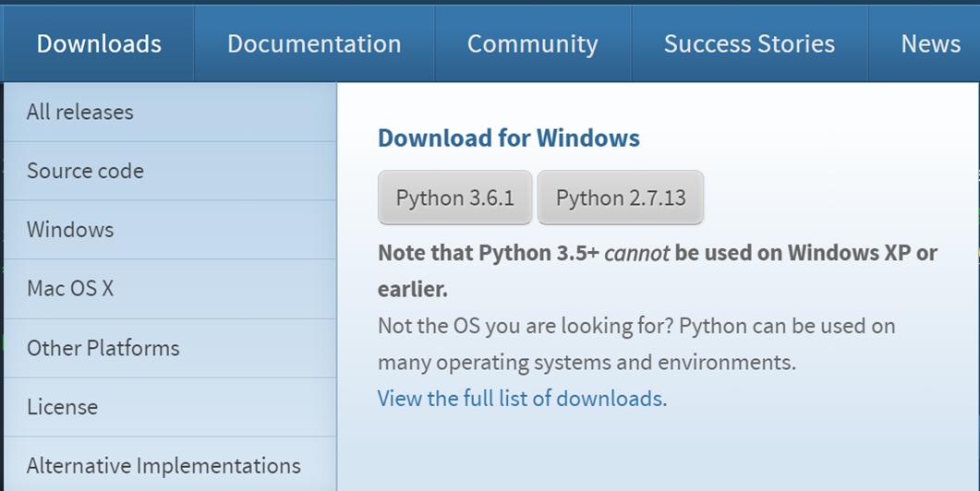
Task: Open the Community navigation tab
Action: coord(533,43)
